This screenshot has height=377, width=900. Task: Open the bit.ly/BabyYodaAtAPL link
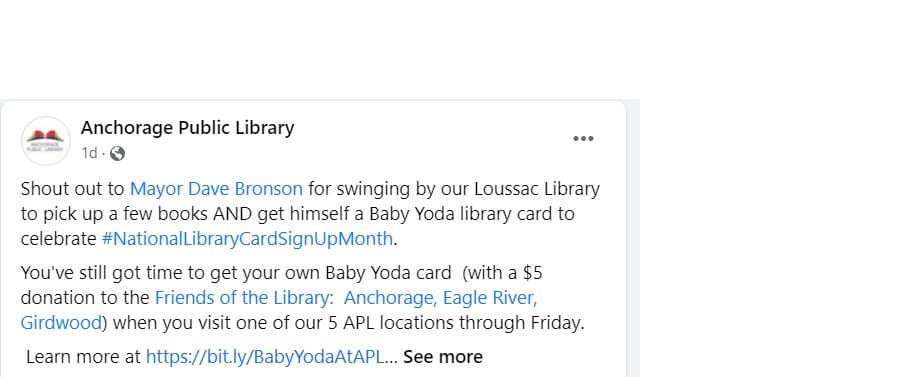pos(265,357)
